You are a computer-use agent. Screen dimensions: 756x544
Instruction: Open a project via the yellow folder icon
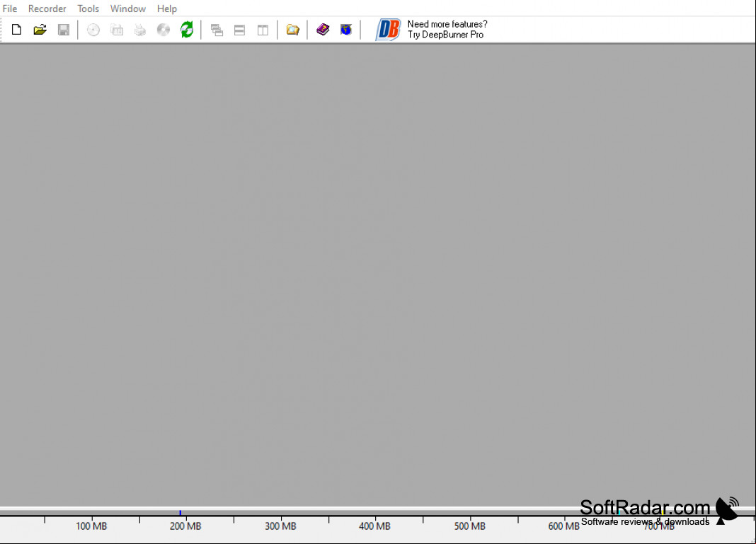[40, 30]
